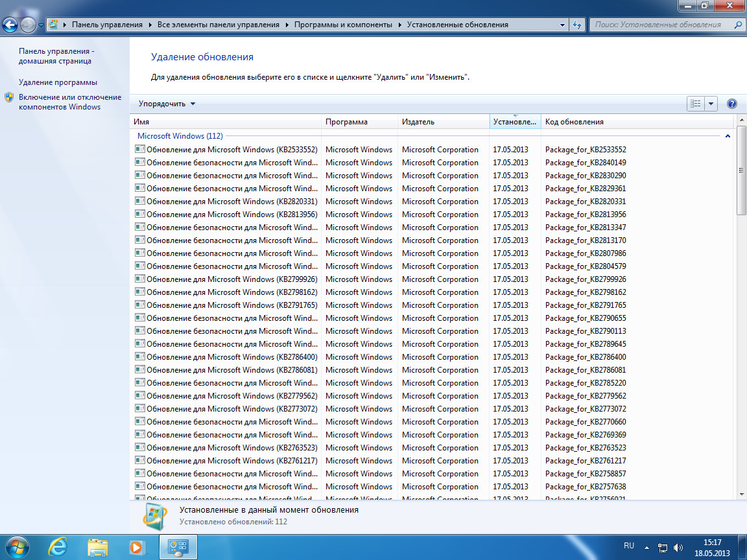Image resolution: width=747 pixels, height=560 pixels.
Task: Open 'Панель управления' breadcrumb segment
Action: [107, 25]
